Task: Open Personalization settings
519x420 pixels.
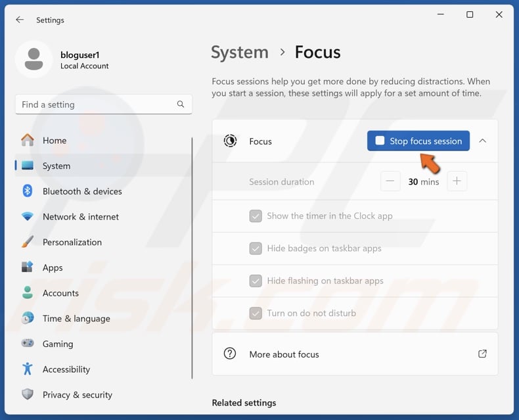Action: (x=103, y=242)
